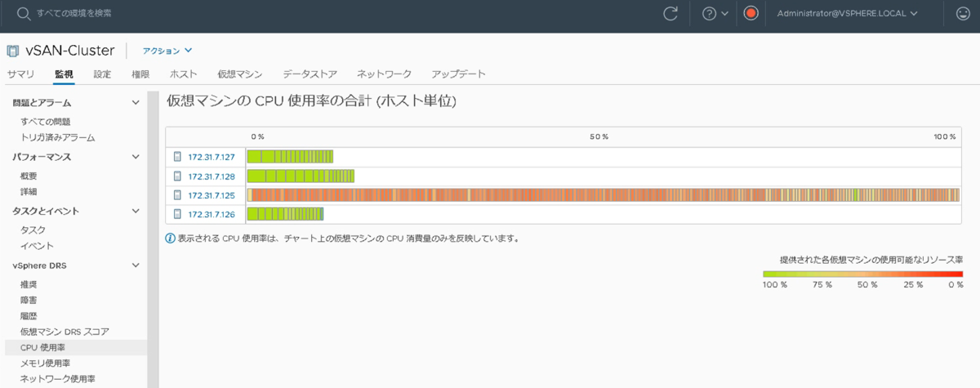This screenshot has width=980, height=388.
Task: Click host icon beside 172.31.7.128
Action: coord(177,176)
